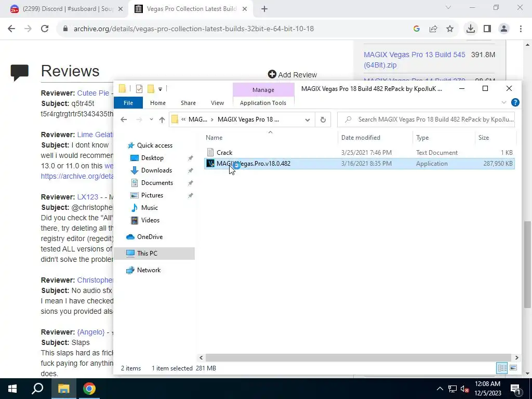Screen dimensions: 532x399
Task: Click New folder icon in quick access toolbar
Action: tap(151, 89)
